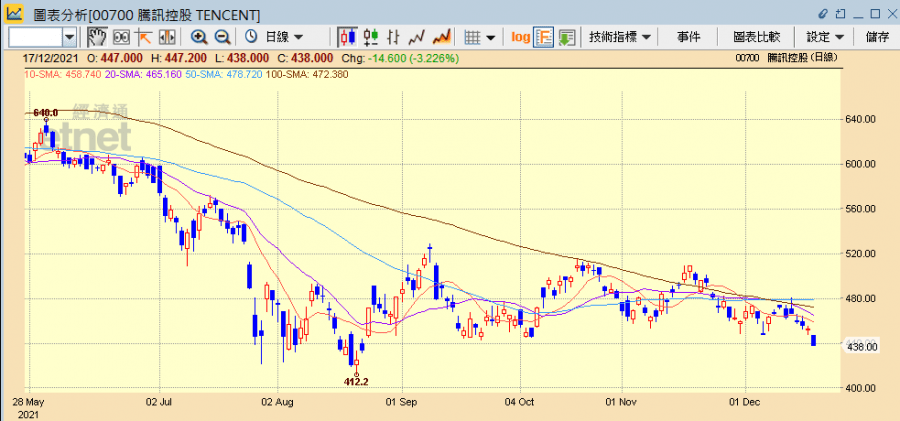
Task: Select the trend line drawing tool
Action: (143, 37)
